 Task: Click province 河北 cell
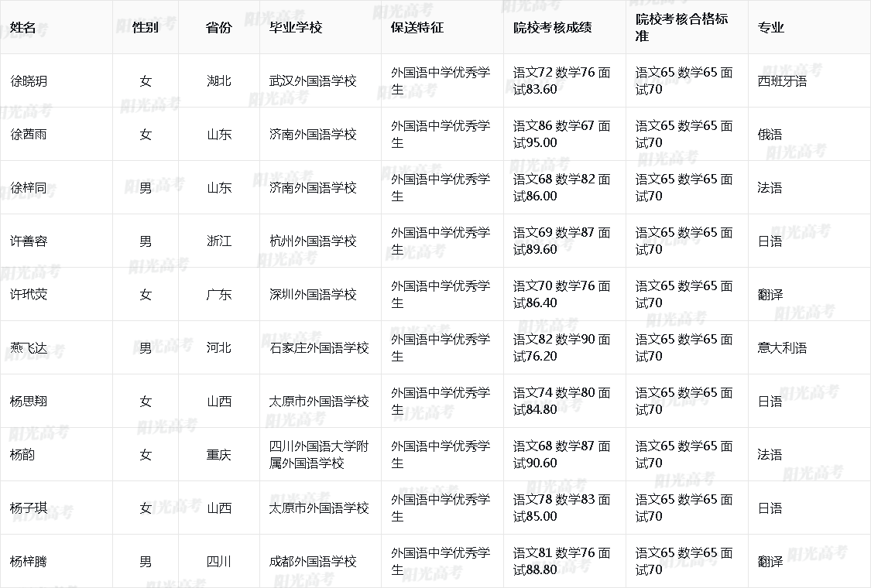coord(219,347)
